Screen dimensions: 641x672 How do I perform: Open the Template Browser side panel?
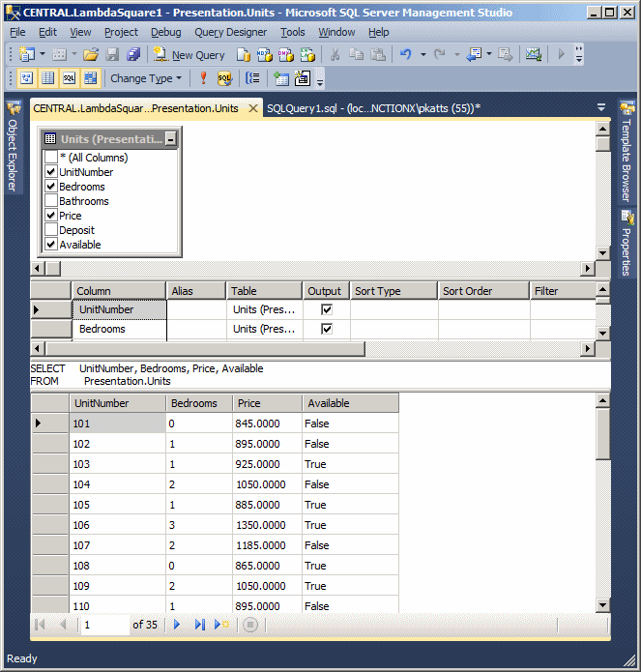[626, 152]
